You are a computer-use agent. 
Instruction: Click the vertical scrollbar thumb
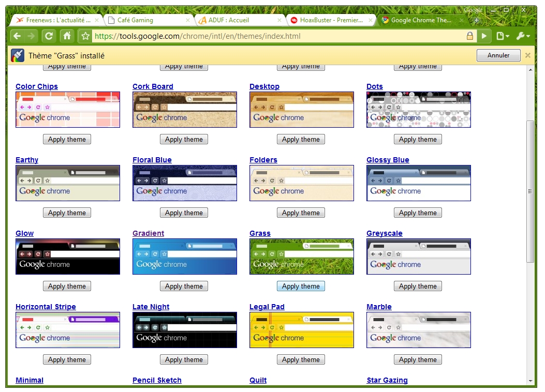point(530,192)
